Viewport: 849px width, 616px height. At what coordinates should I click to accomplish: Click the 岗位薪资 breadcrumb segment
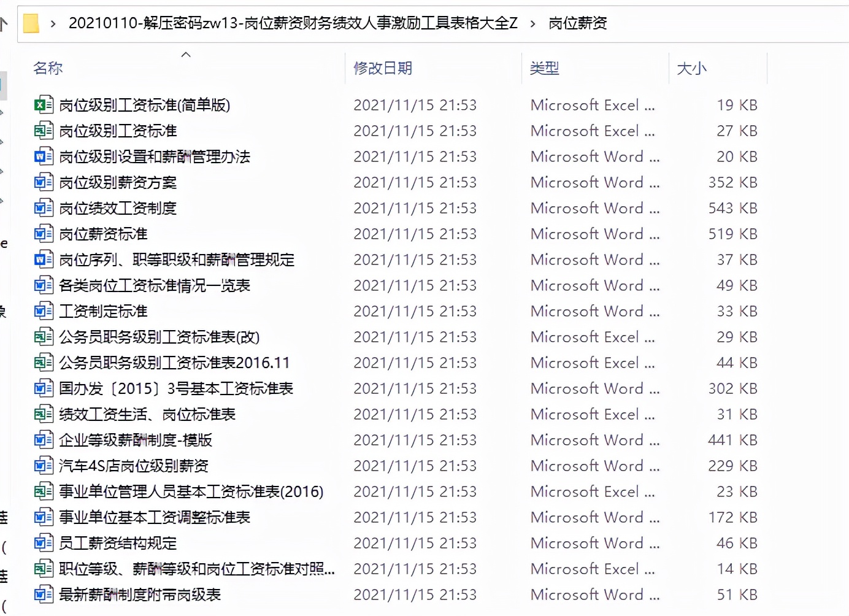(578, 23)
